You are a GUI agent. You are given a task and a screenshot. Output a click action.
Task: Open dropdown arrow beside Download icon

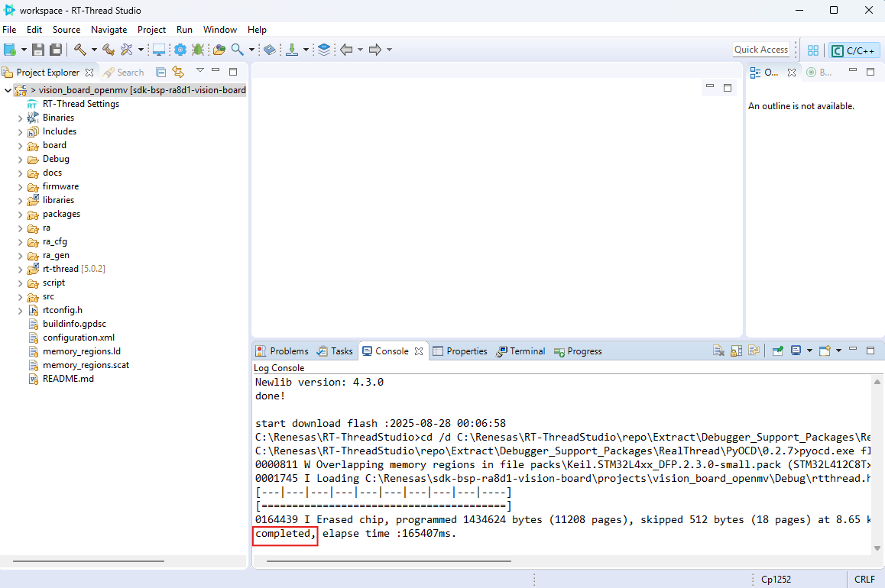coord(306,50)
